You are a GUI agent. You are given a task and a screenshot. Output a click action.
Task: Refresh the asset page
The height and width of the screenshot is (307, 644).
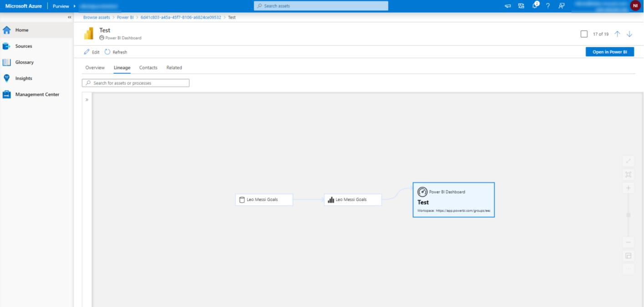pos(116,52)
